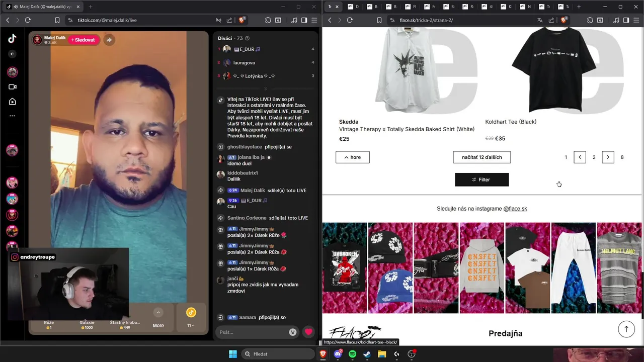Open Steam from the taskbar
Screen dimensions: 644x362
click(367, 354)
